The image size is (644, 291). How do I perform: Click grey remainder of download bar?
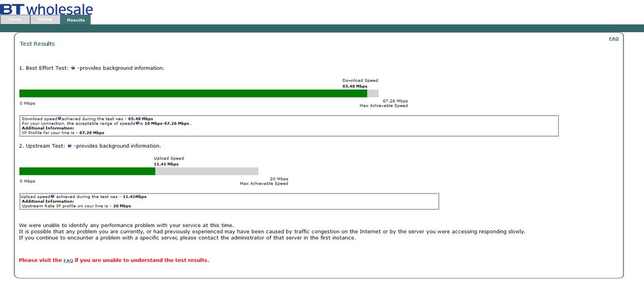(x=373, y=94)
